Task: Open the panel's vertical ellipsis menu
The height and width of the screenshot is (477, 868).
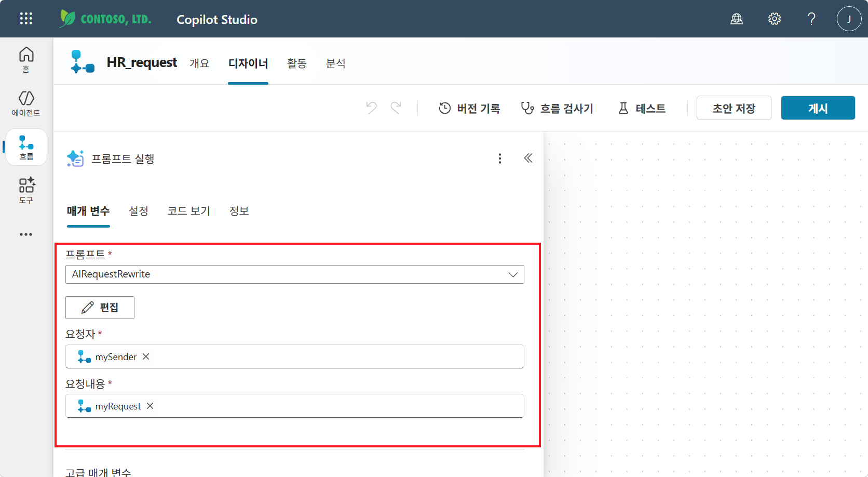Action: click(500, 158)
